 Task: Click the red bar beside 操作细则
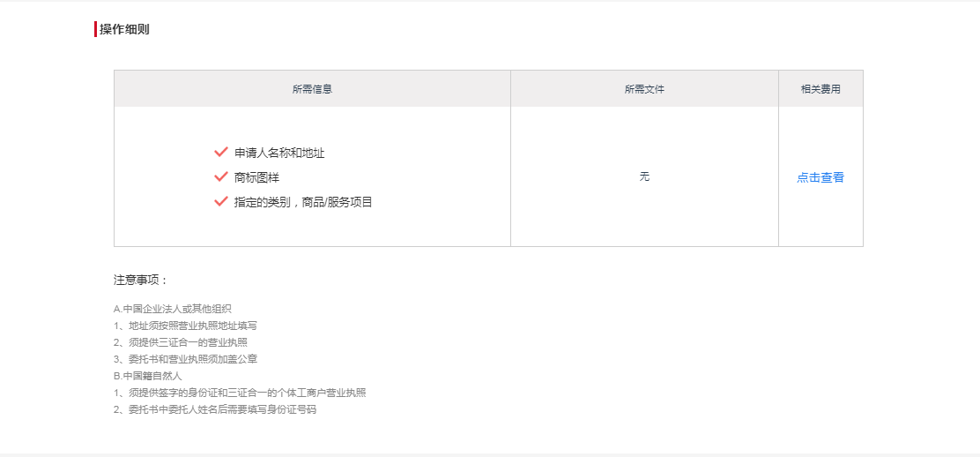(96, 29)
